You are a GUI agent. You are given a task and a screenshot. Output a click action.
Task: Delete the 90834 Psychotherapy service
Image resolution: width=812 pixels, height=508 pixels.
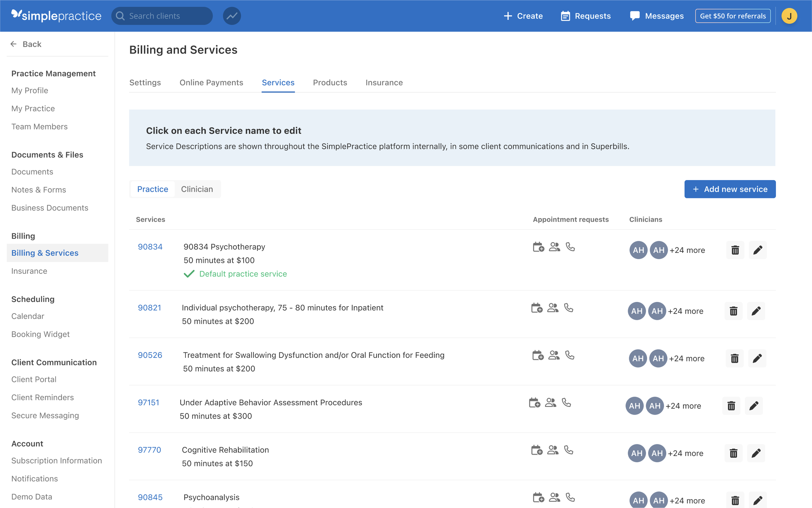[735, 250]
